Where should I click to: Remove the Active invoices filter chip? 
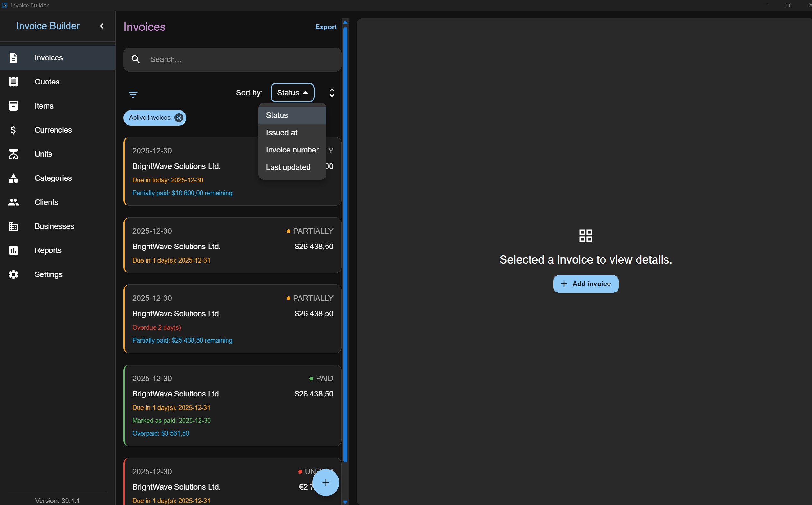point(179,118)
